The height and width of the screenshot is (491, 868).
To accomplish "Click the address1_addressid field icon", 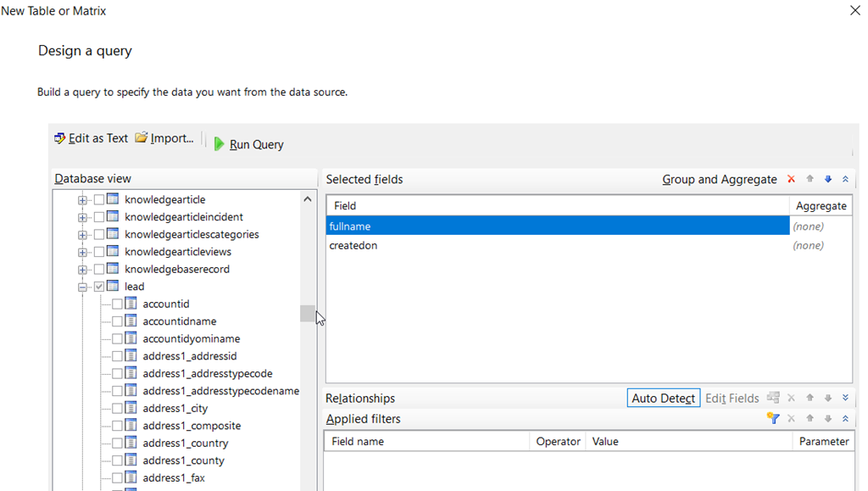I will point(131,355).
